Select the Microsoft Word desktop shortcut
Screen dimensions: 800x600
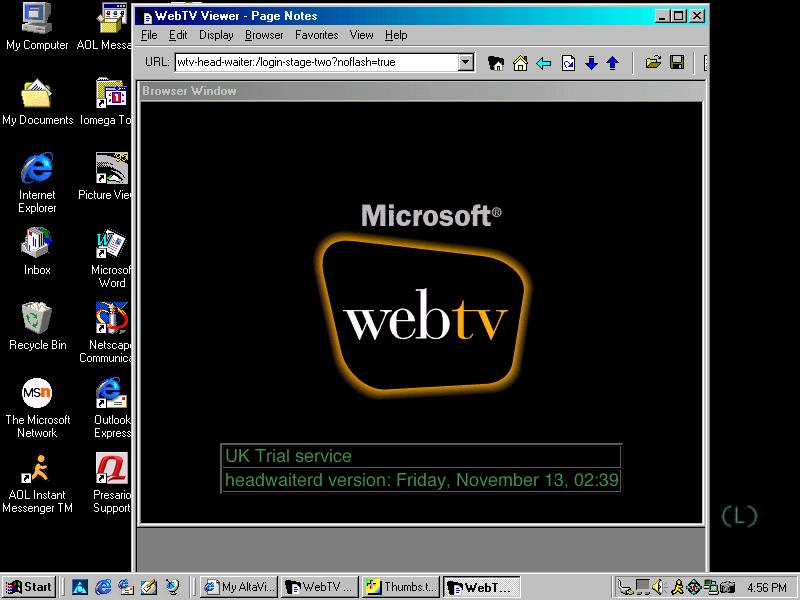(111, 259)
